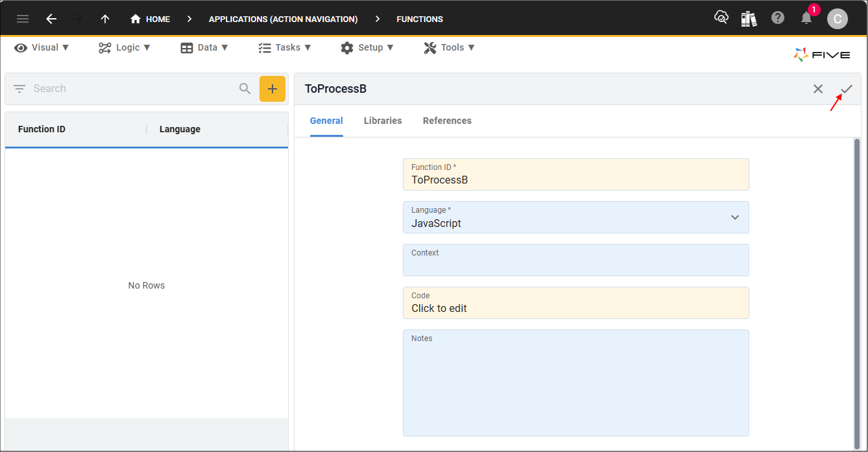Image resolution: width=868 pixels, height=452 pixels.
Task: Select the Code Click to edit field
Action: (575, 303)
